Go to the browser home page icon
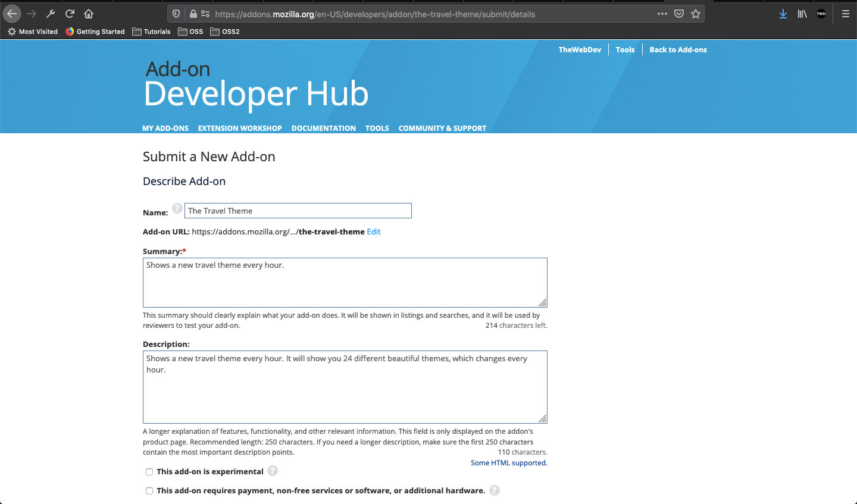857x504 pixels. tap(89, 14)
